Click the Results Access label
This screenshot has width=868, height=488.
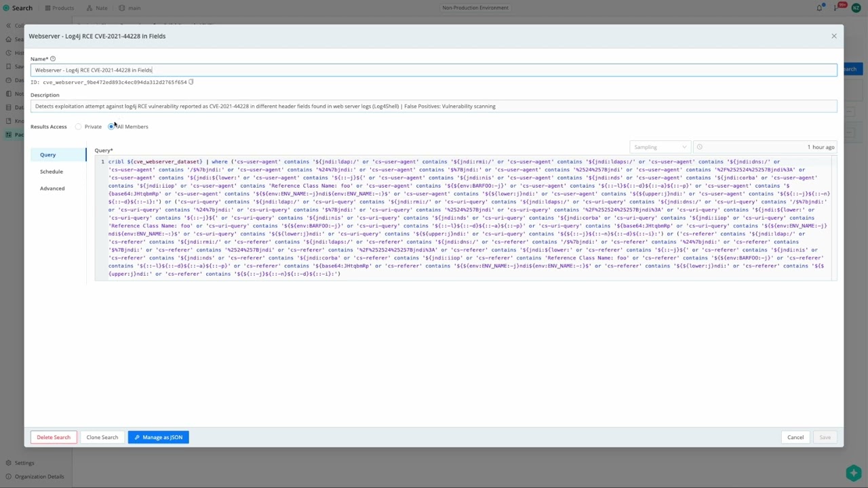49,127
